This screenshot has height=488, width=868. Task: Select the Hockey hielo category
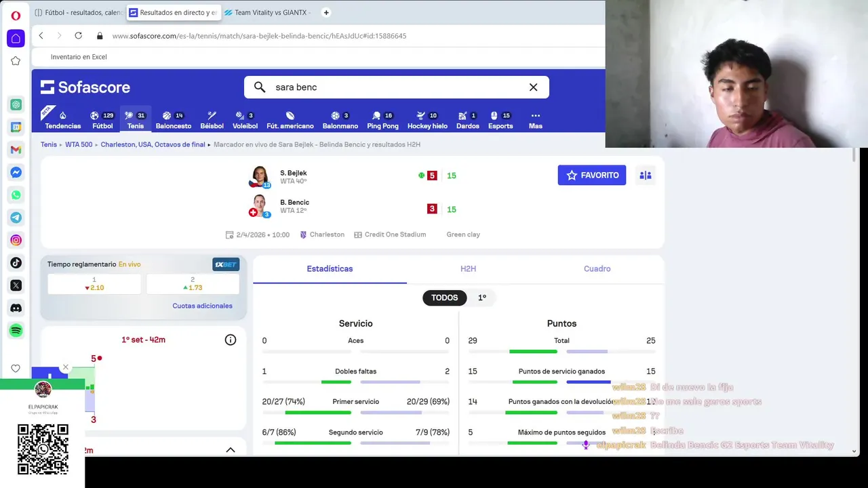tap(427, 120)
